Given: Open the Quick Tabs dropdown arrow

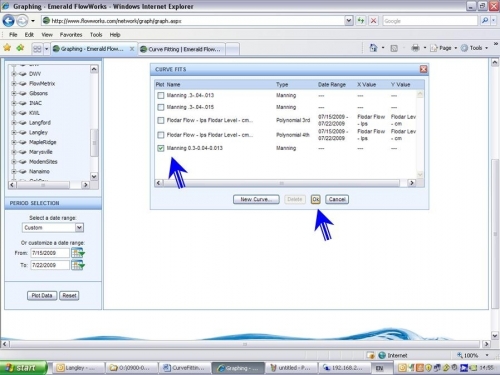Looking at the screenshot, I should coord(47,49).
